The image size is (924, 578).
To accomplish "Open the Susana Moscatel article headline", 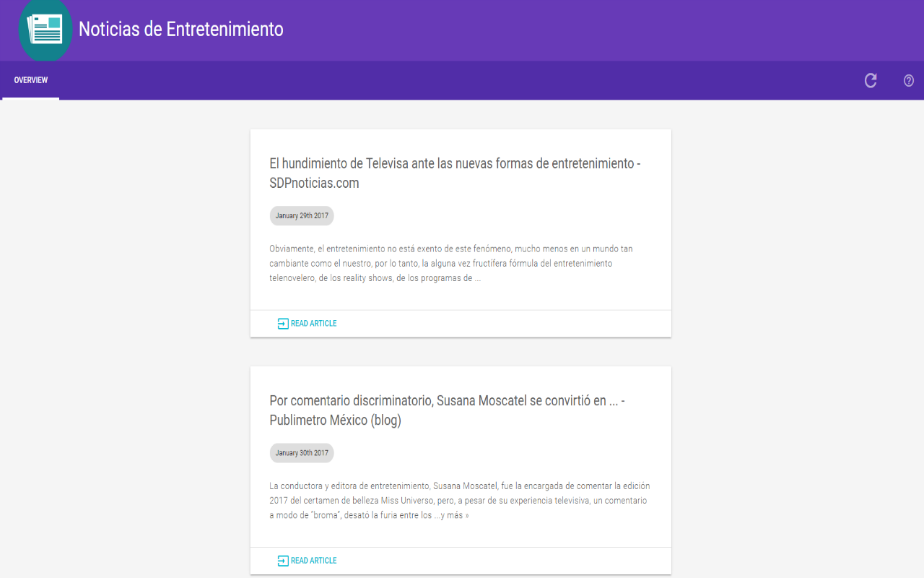I will (x=447, y=410).
